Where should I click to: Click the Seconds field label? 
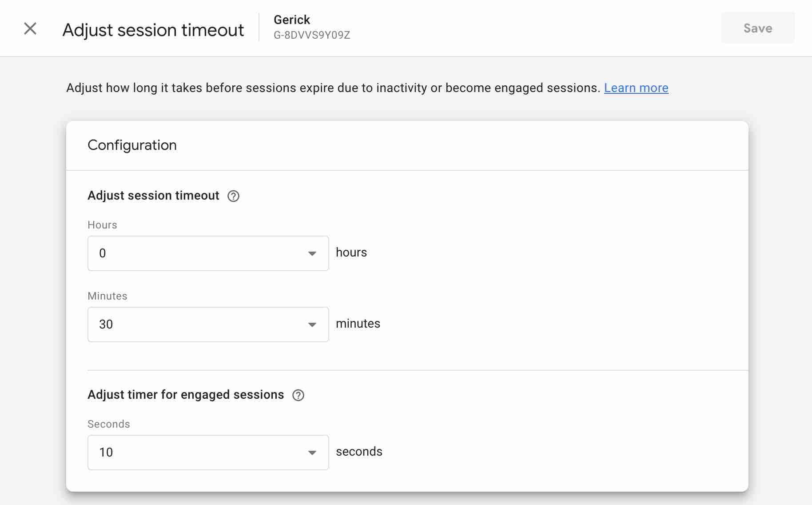click(108, 424)
